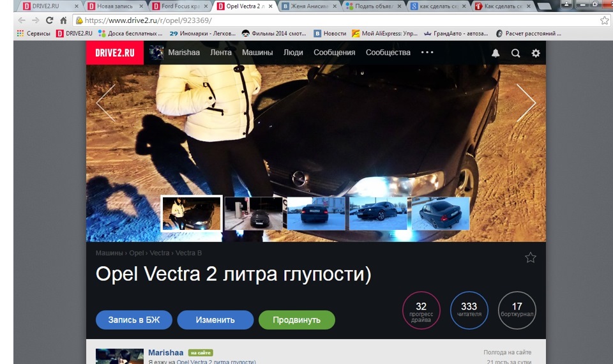Viewport: 613px width, 364px height.
Task: Open 333 читателя circle
Action: 469,310
